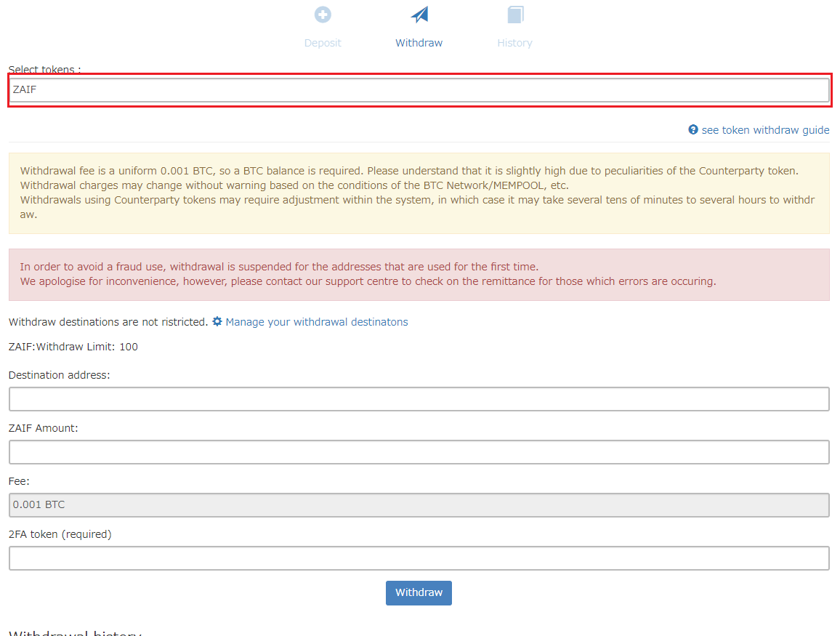Viewport: 840px width, 636px height.
Task: Switch to the Deposit tab label
Action: 323,43
